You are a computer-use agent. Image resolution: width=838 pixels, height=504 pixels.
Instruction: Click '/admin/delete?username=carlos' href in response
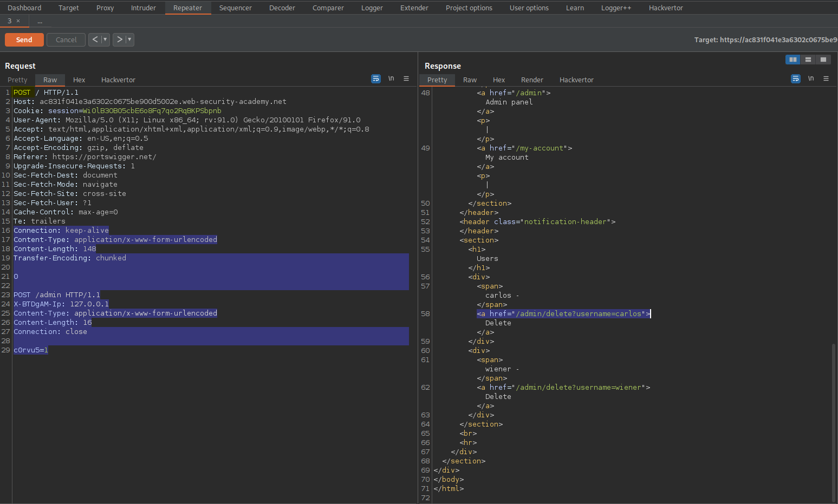click(x=579, y=313)
